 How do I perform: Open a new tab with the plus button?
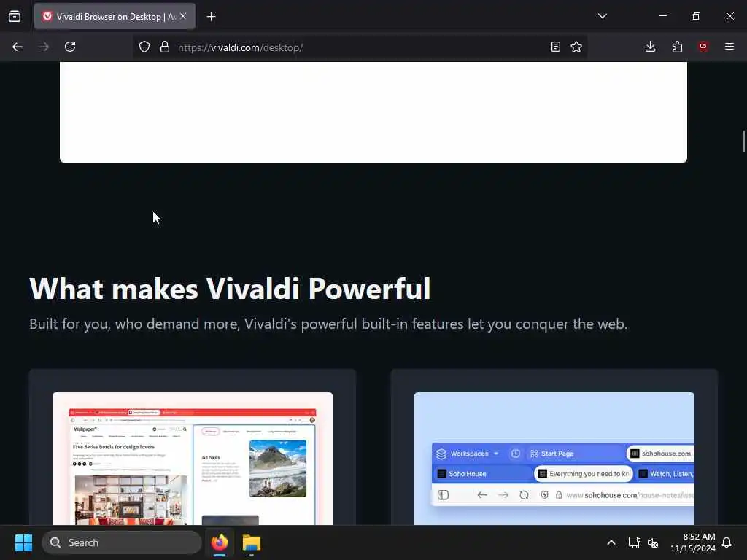tap(212, 17)
